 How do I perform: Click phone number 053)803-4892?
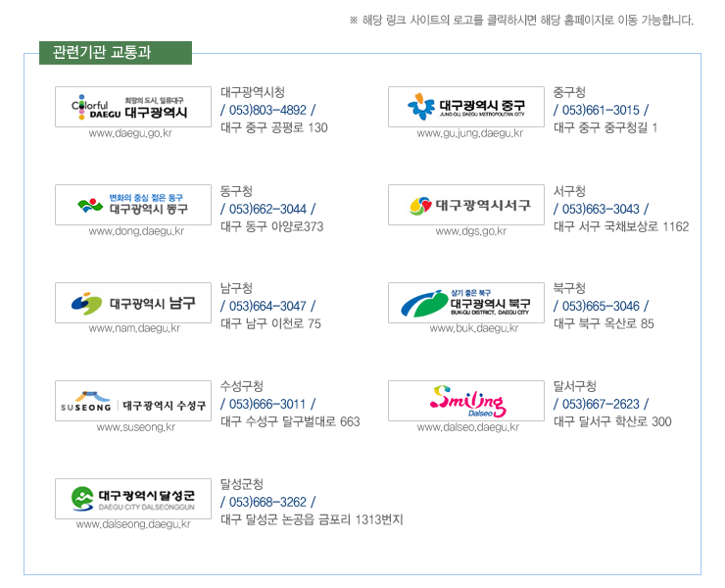267,110
